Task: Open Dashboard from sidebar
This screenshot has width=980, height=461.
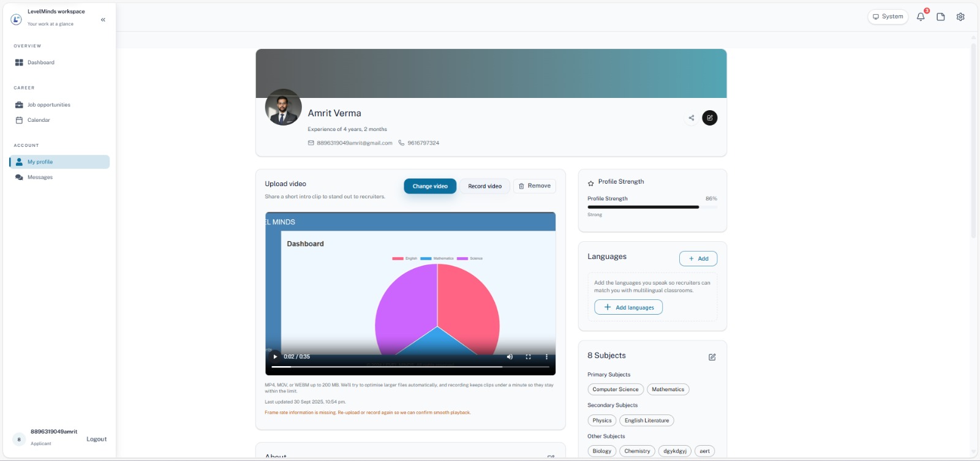Action: pos(59,62)
